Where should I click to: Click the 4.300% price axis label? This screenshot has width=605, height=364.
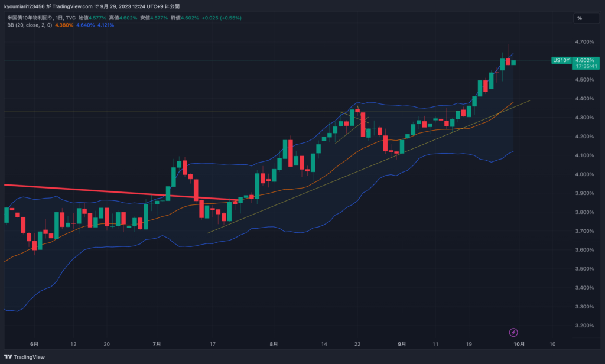click(x=584, y=118)
